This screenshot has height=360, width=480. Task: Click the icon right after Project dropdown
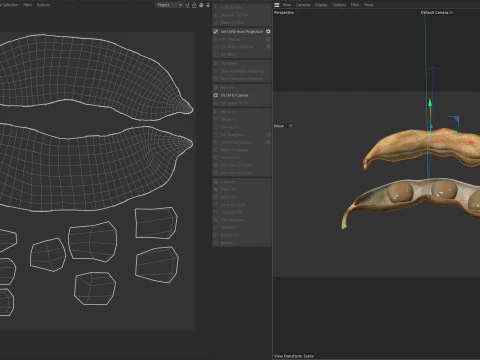[x=187, y=5]
